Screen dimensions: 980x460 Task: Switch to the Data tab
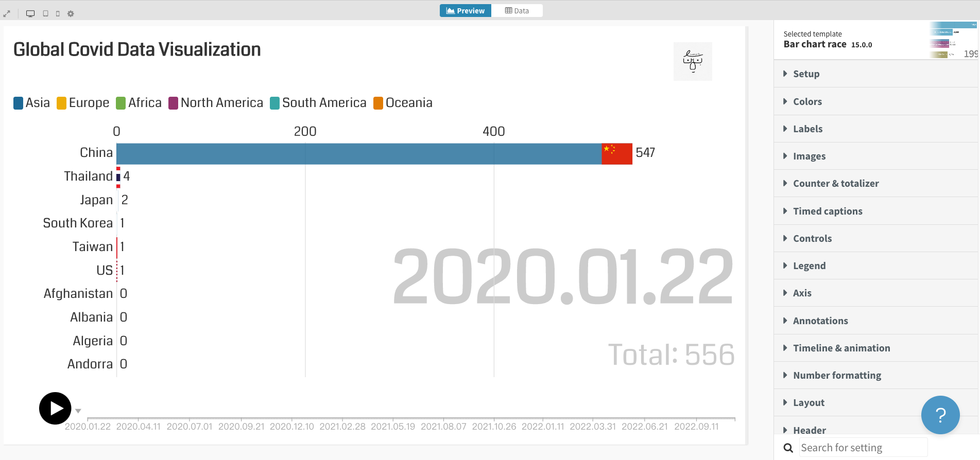(517, 11)
